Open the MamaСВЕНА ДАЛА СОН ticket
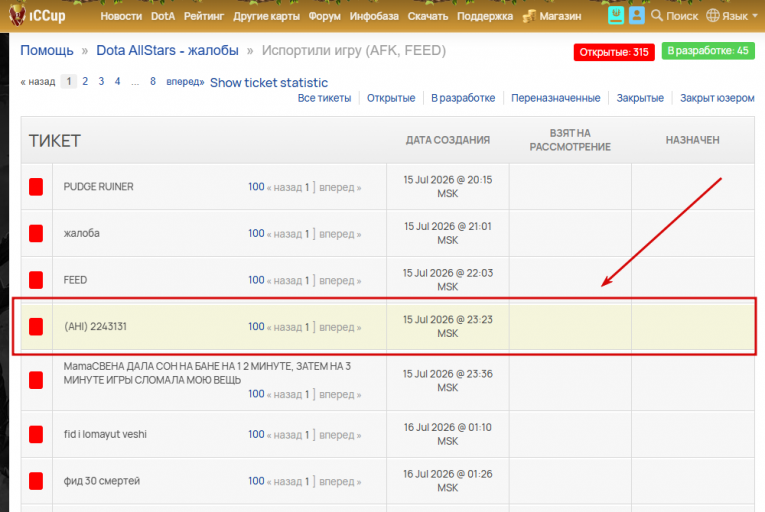Viewport: 765px width, 512px height. click(x=207, y=373)
